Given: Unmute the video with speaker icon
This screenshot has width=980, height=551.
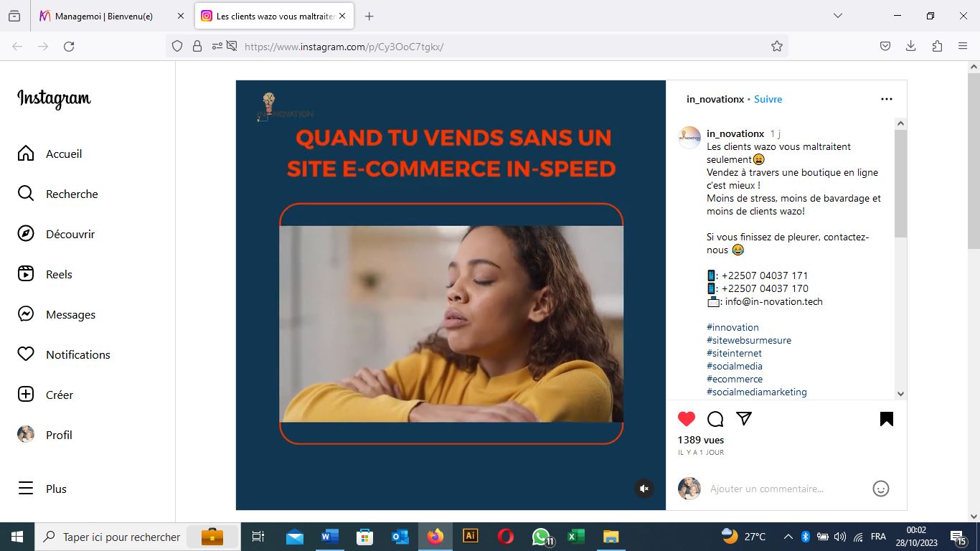Looking at the screenshot, I should click(644, 489).
